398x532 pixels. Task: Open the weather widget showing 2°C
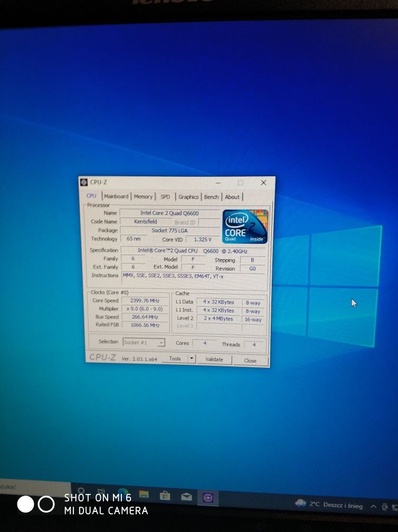tap(328, 505)
